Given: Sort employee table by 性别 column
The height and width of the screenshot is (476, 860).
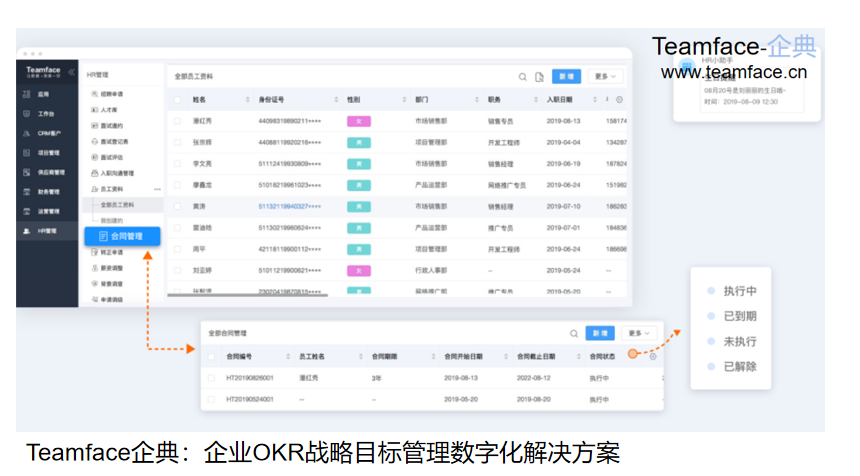Looking at the screenshot, I should [x=404, y=100].
